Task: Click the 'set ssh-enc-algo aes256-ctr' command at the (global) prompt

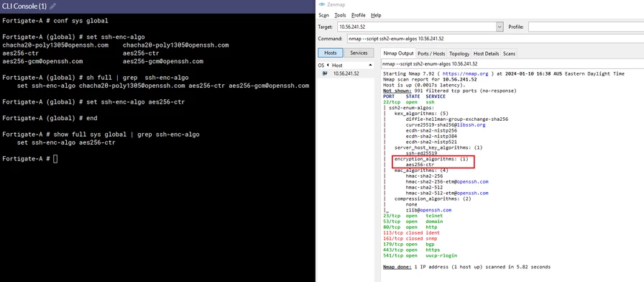Action: [93, 102]
